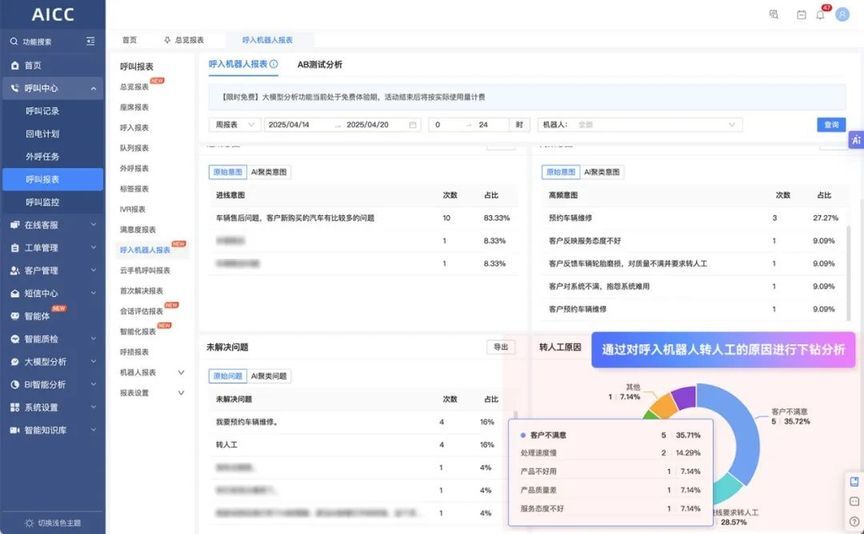Click the 客户管理 people icon
This screenshot has width=864, height=534.
15,271
